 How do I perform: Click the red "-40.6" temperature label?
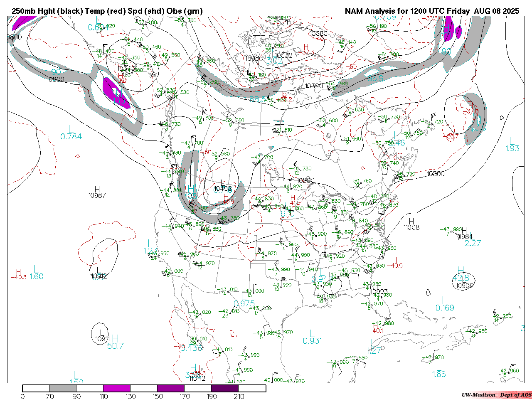point(394,265)
